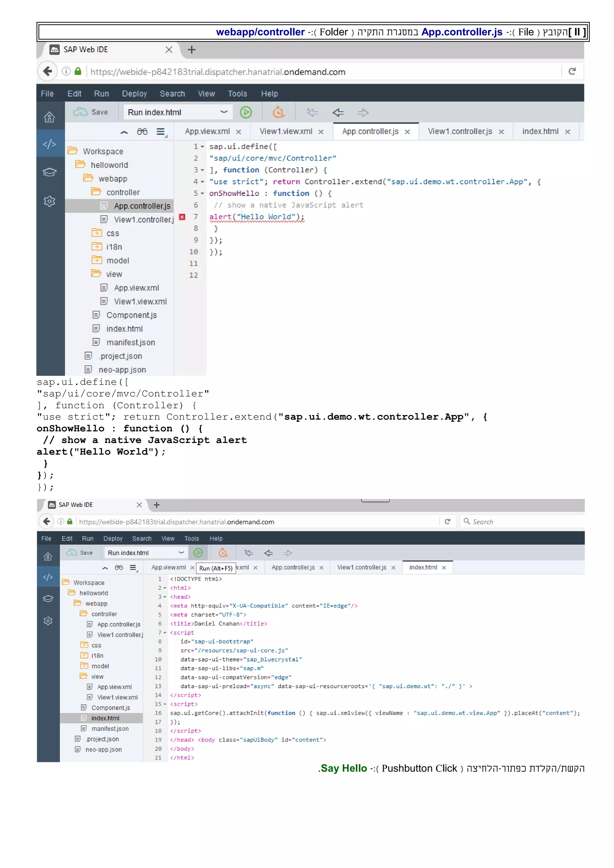The image size is (614, 868).
Task: Click red error marker beside line 7
Action: coord(182,217)
